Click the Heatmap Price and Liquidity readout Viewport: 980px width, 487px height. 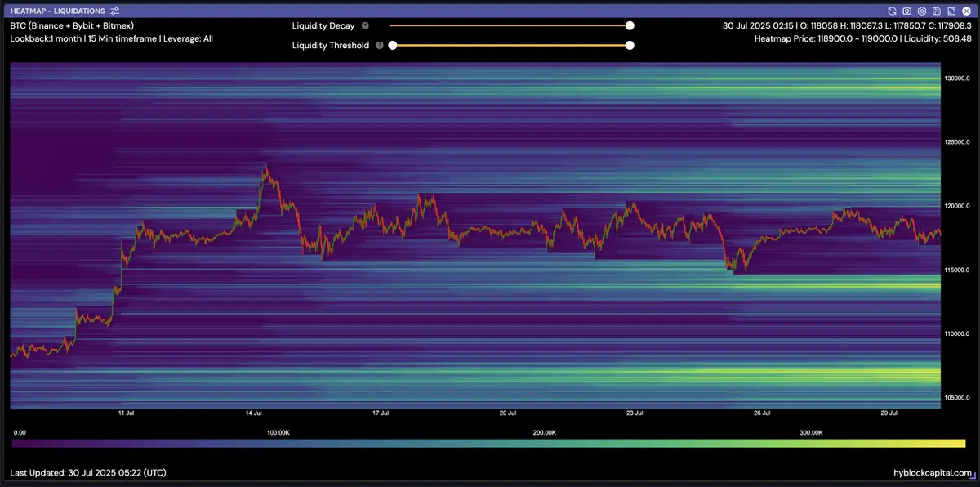pos(863,38)
